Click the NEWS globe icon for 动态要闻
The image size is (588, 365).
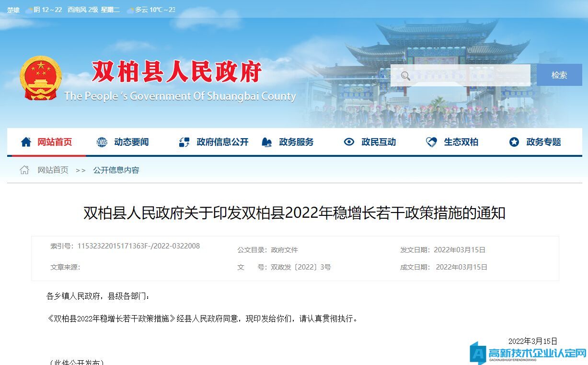[102, 142]
